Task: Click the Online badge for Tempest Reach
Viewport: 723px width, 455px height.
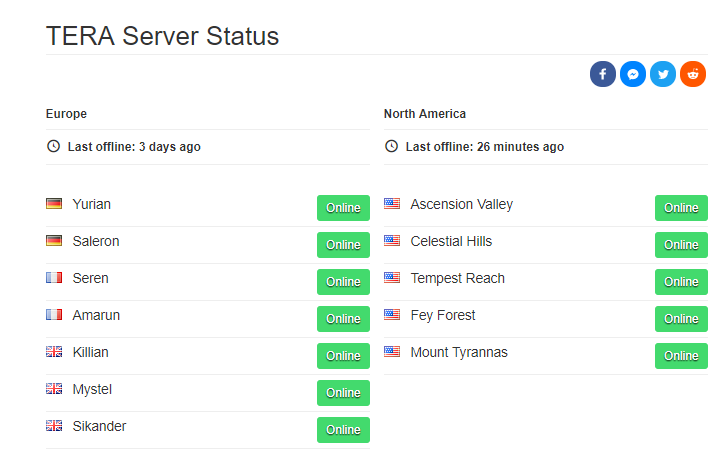Action: click(x=681, y=282)
